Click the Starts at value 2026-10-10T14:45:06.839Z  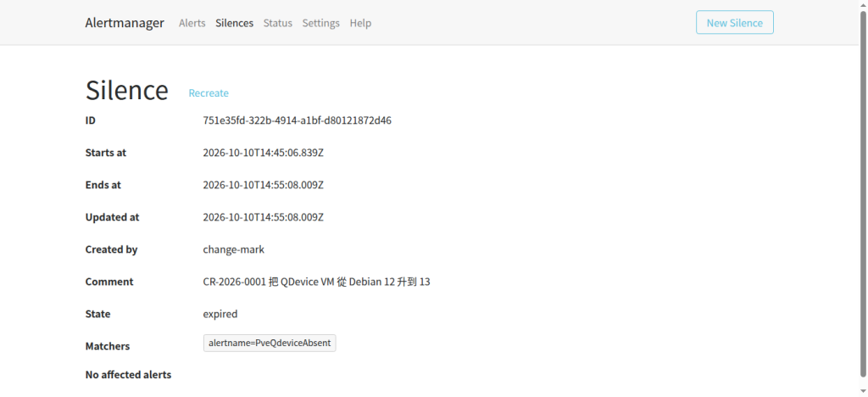(264, 152)
